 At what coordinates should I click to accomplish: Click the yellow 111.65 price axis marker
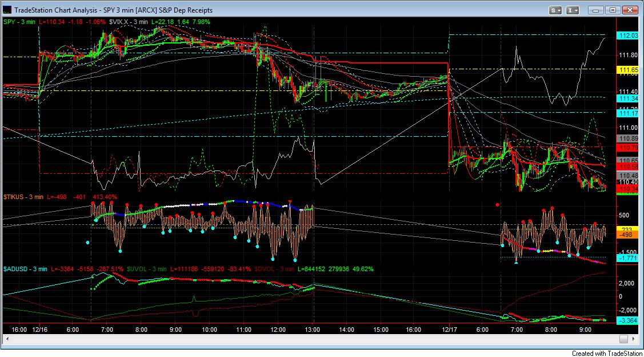(627, 71)
